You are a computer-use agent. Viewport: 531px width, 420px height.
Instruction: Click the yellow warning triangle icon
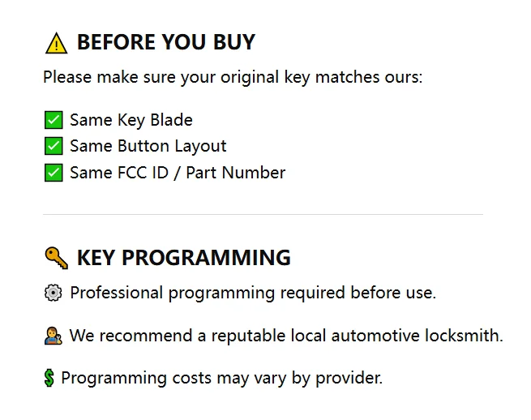(x=56, y=43)
